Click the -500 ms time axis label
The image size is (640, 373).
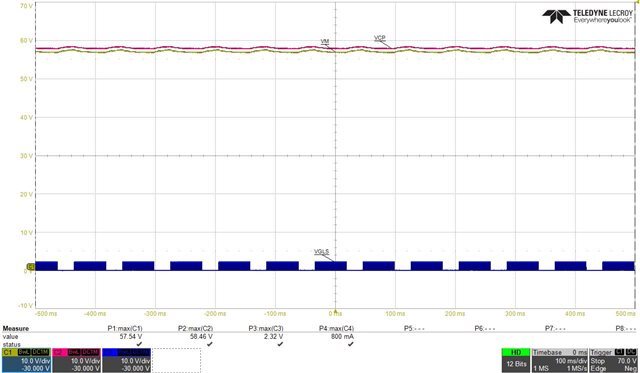[47, 314]
